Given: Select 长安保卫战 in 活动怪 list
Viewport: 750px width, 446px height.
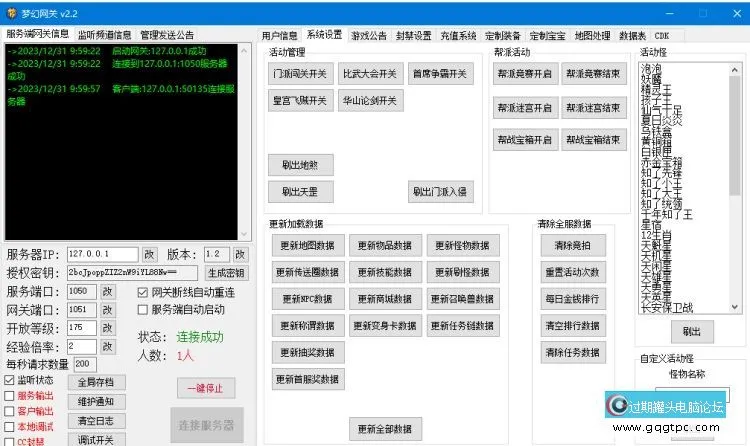Looking at the screenshot, I should point(667,308).
